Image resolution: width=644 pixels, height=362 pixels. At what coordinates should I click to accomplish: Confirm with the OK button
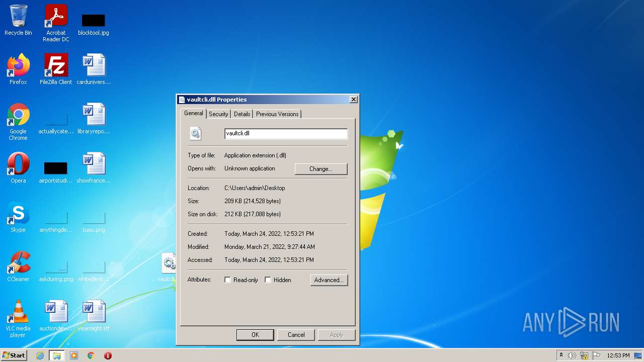pos(255,335)
